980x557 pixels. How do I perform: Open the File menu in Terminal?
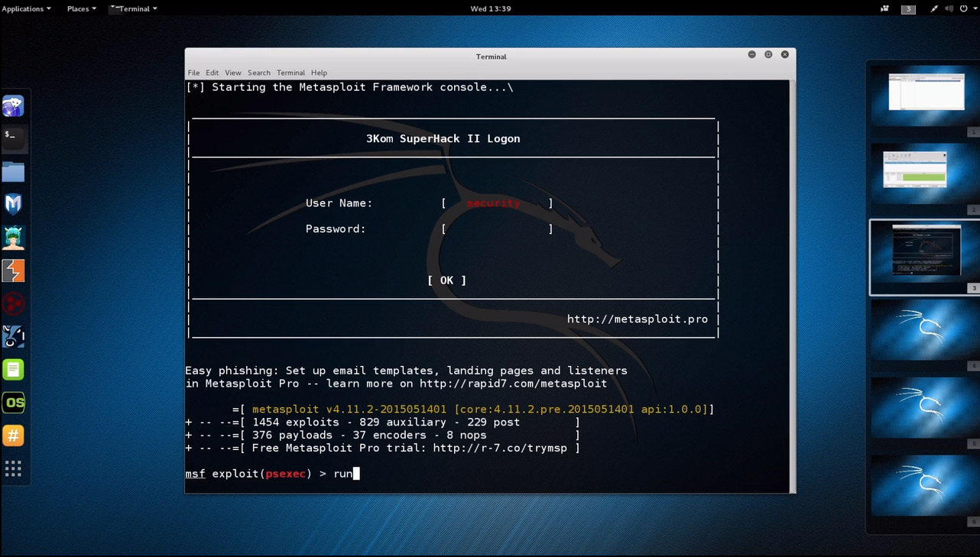194,73
